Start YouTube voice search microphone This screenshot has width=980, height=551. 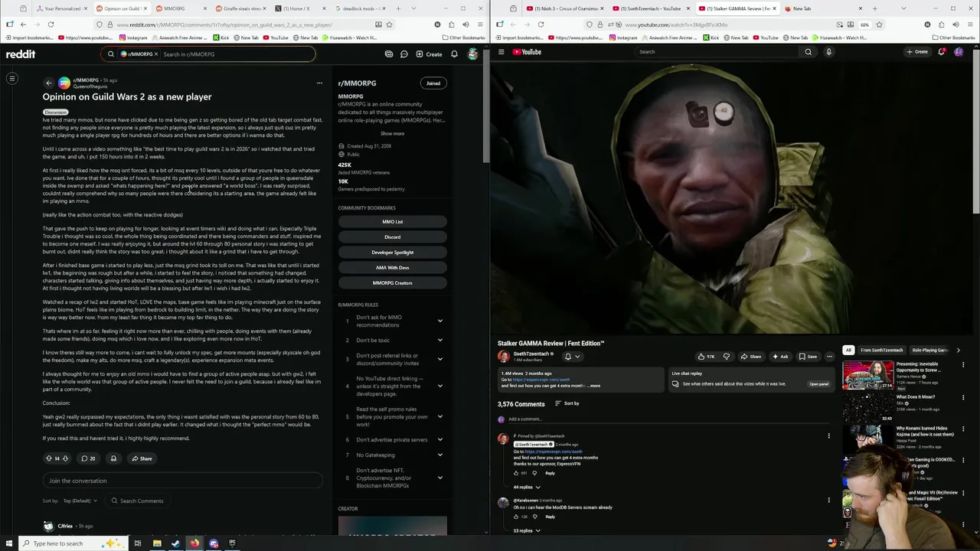click(828, 52)
